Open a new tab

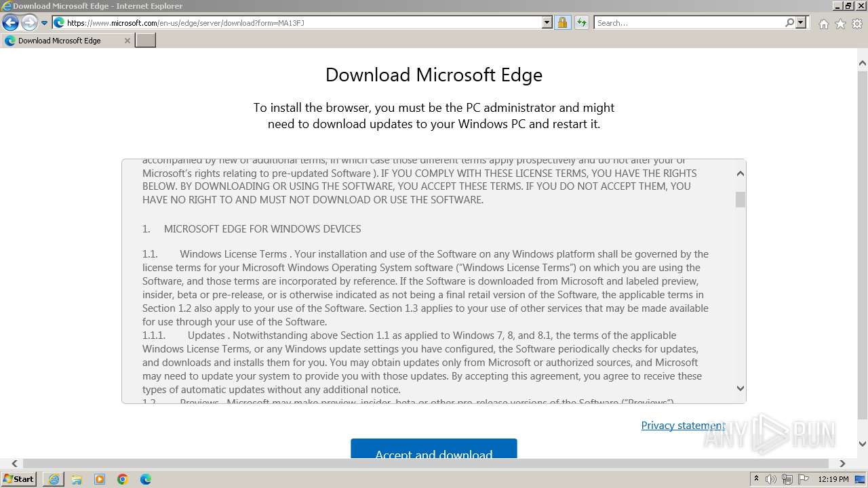click(146, 41)
